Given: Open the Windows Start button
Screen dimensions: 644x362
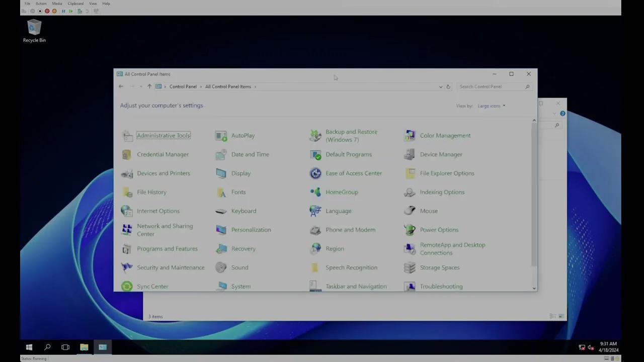Looking at the screenshot, I should (29, 347).
